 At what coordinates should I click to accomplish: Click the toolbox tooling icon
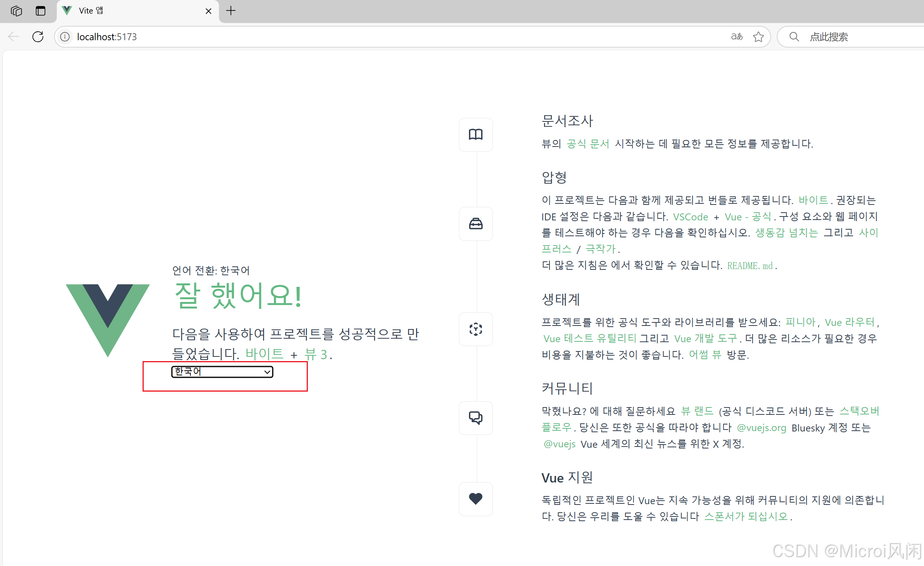(476, 224)
